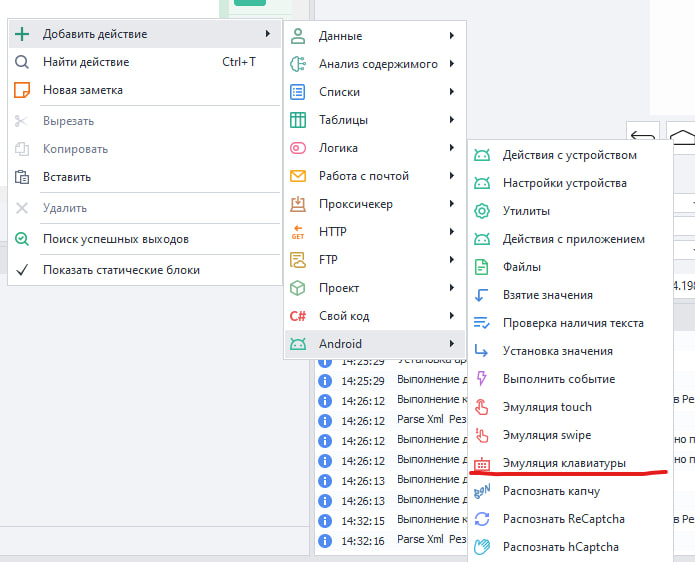Click the blue list icon for Списки

pos(298,92)
